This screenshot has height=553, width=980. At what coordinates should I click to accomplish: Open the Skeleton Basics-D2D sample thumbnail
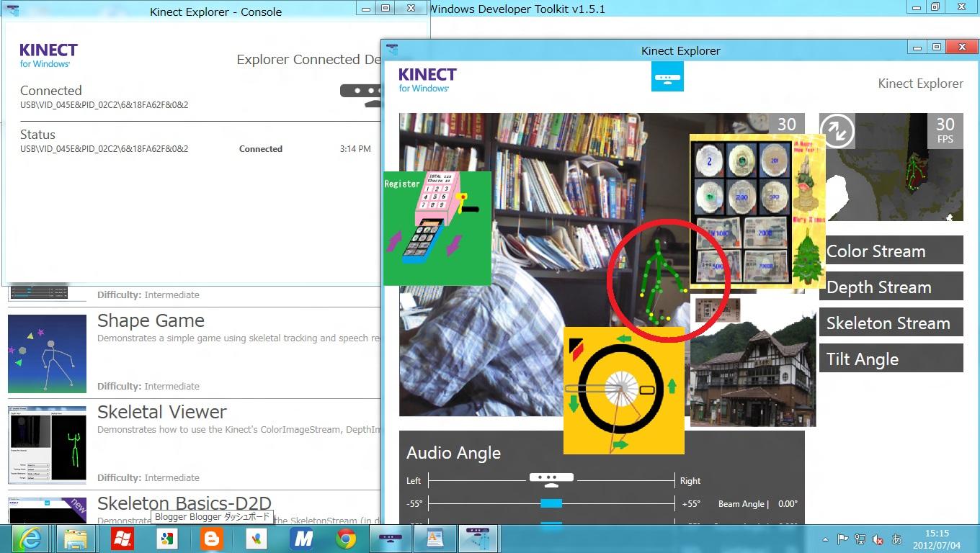[48, 511]
